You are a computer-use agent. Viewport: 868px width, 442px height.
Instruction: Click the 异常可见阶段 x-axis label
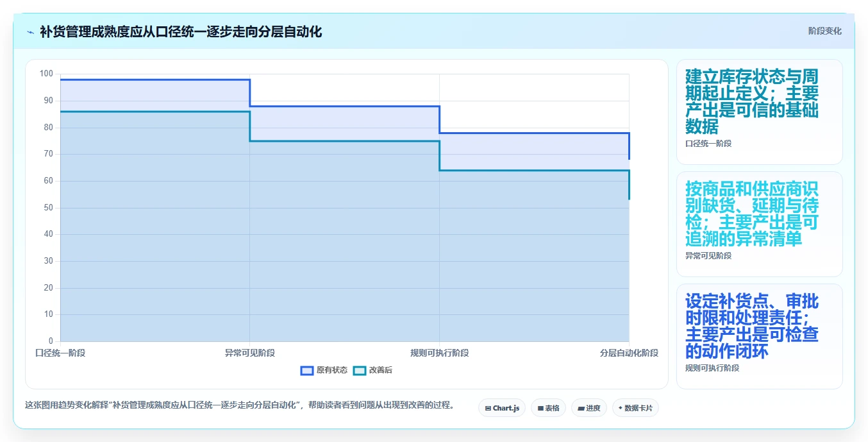250,353
